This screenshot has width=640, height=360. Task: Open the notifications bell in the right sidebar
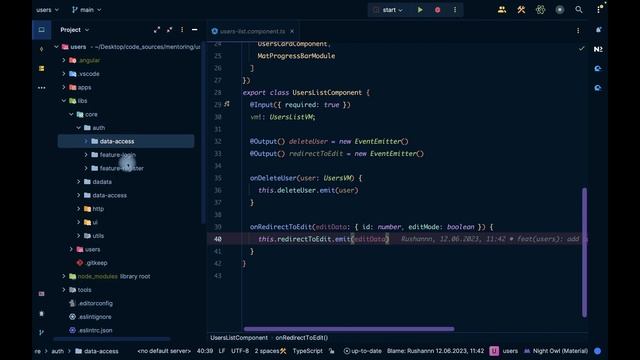click(x=598, y=30)
